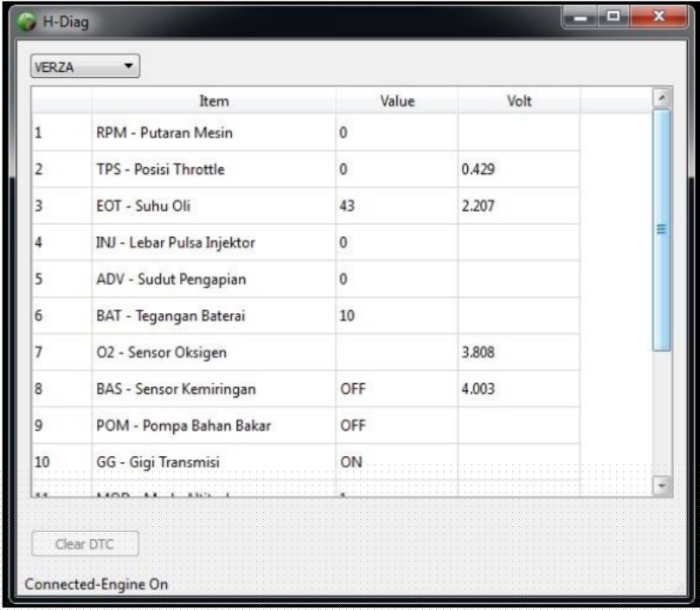Click the vertical scrollbar thumb

(x=662, y=229)
